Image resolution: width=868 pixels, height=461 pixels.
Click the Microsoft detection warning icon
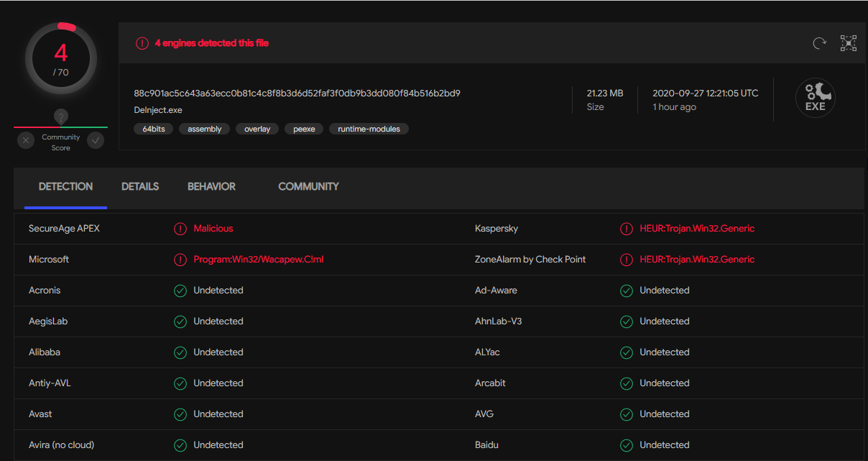(x=180, y=260)
